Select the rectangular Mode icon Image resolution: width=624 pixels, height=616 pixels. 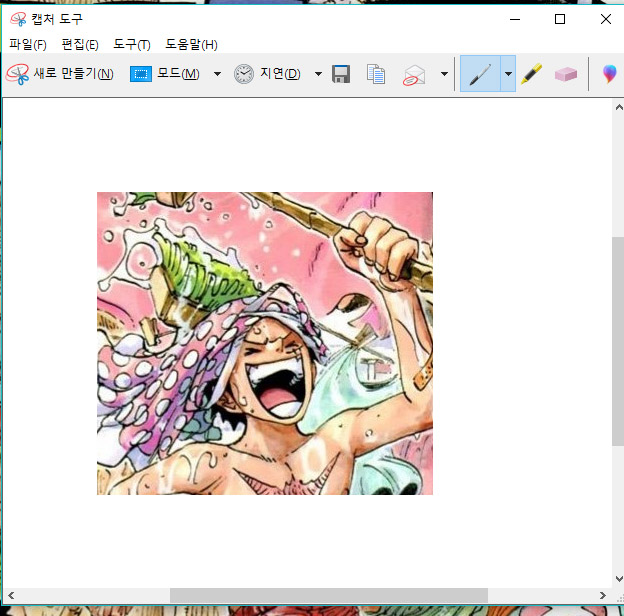pos(140,74)
